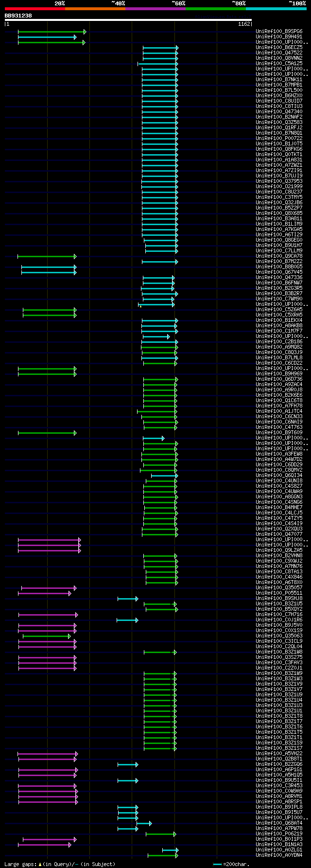Select the label UniRef100_Q6QI34
The image size is (311, 868).
[279, 476]
